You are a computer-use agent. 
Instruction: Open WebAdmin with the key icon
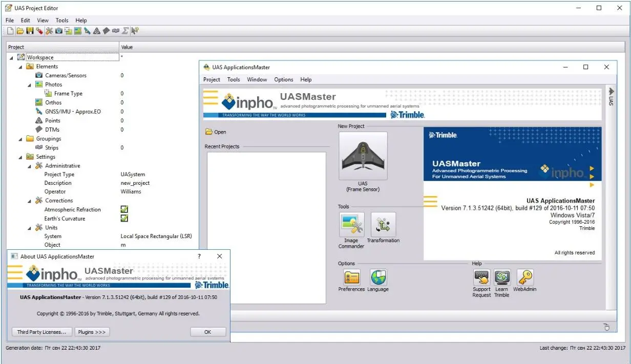525,277
